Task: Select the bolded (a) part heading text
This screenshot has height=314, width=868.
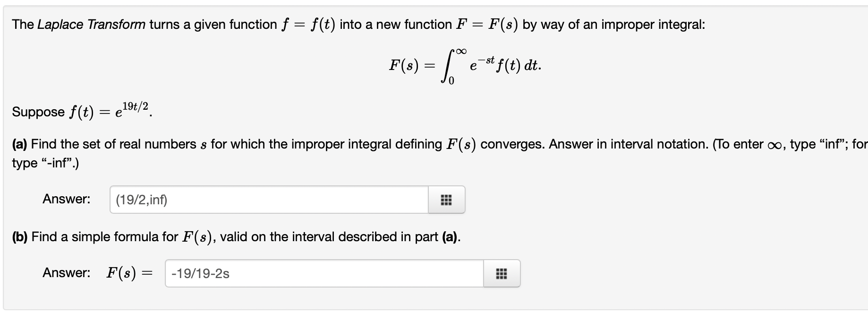Action: tap(20, 144)
